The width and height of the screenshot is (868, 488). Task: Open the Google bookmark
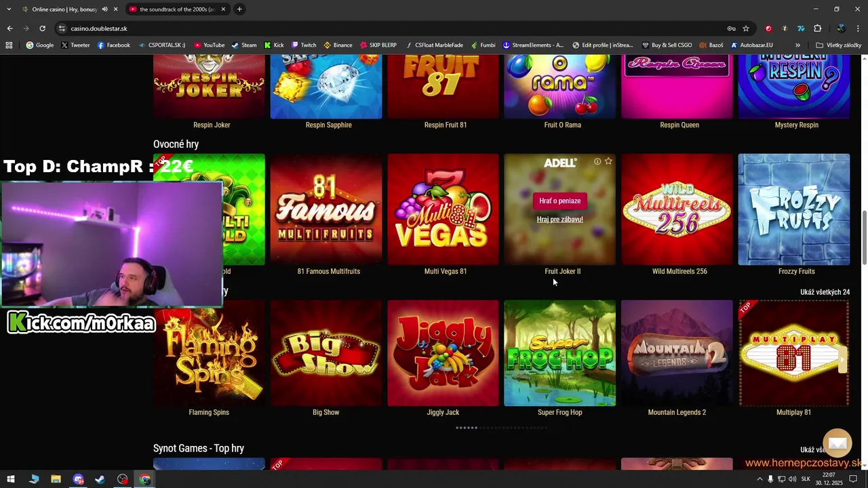click(x=40, y=45)
